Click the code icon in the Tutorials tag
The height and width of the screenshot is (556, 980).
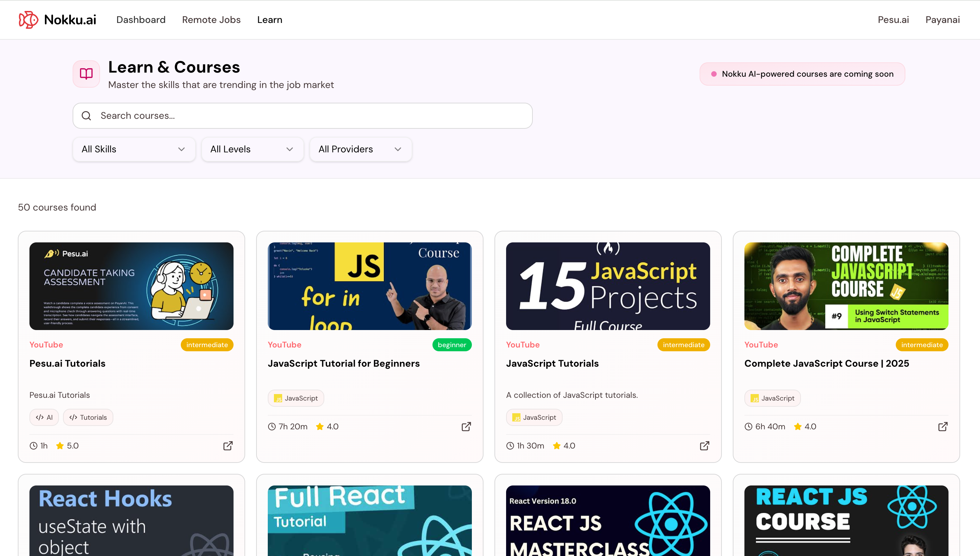(73, 417)
